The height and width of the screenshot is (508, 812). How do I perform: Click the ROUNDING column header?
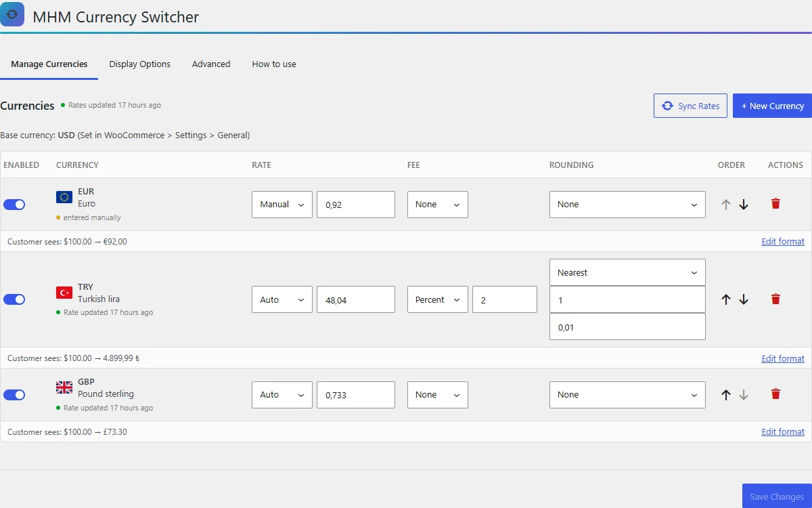click(571, 165)
